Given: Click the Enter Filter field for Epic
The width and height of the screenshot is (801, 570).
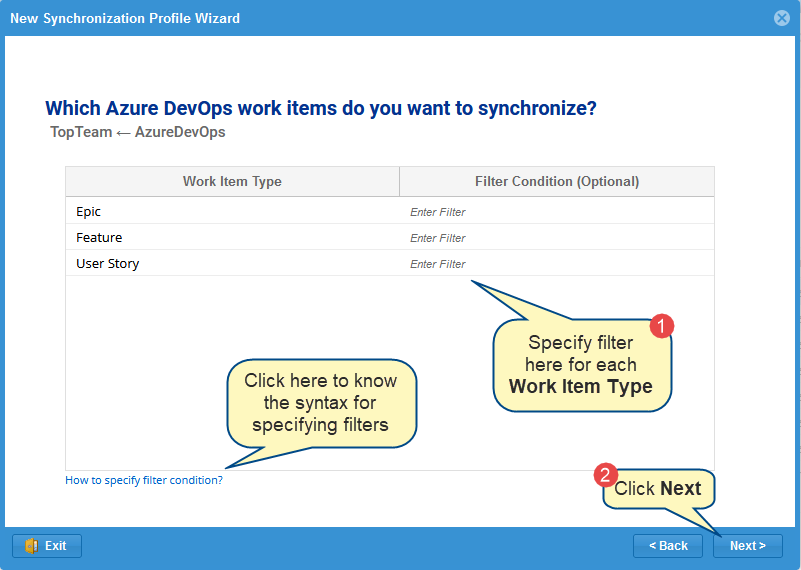Looking at the screenshot, I should pos(438,212).
